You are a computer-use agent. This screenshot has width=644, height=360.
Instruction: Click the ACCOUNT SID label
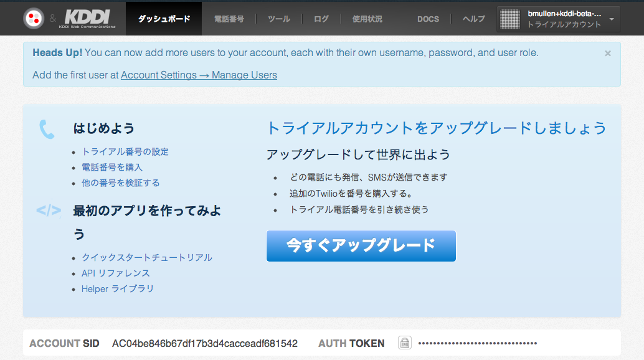click(65, 344)
